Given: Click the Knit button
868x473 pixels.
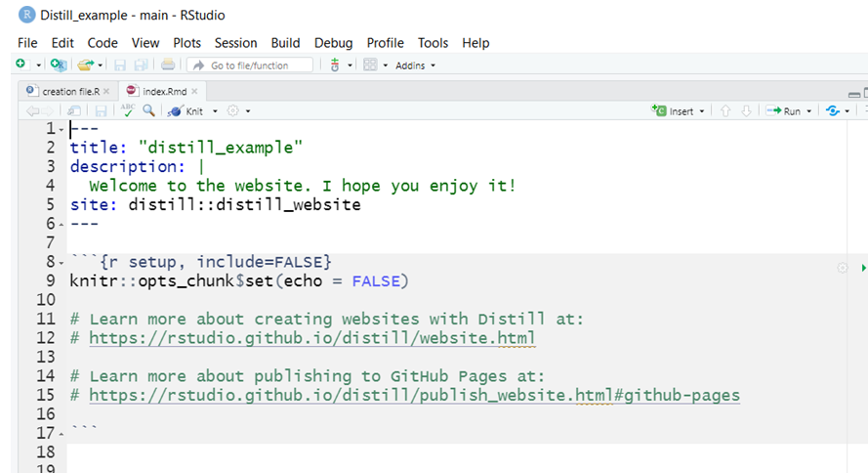Looking at the screenshot, I should tap(186, 111).
